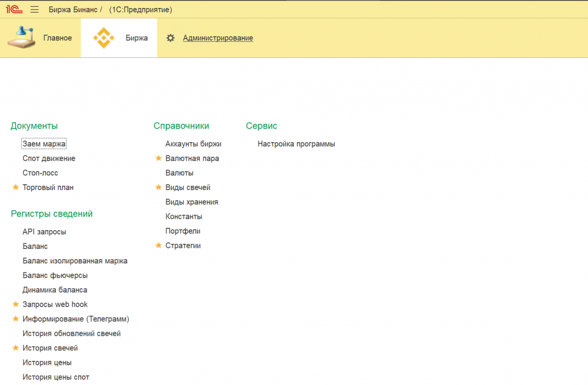Toggle favorite star for Валютная пара
Viewport: 588px width, 385px height.
(158, 158)
